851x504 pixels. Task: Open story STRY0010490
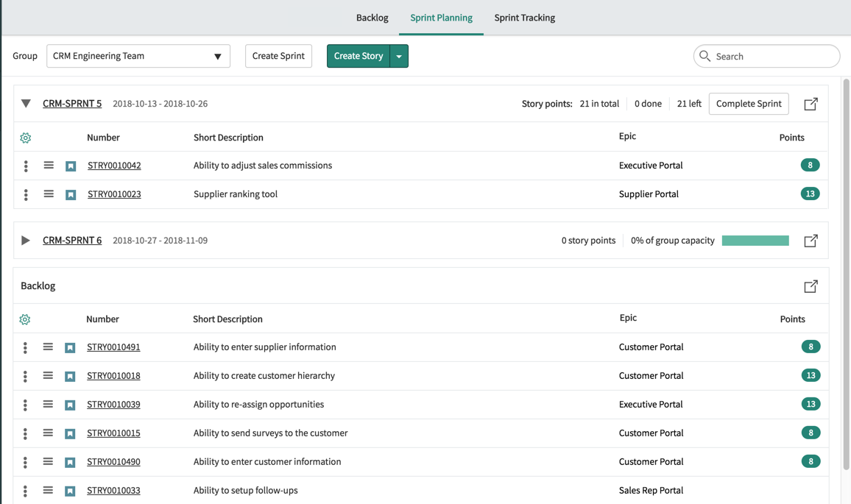pos(113,462)
